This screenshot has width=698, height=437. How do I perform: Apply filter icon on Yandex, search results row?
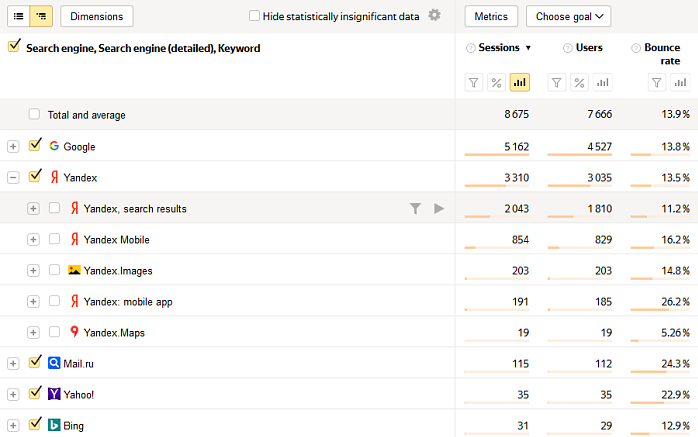point(415,208)
